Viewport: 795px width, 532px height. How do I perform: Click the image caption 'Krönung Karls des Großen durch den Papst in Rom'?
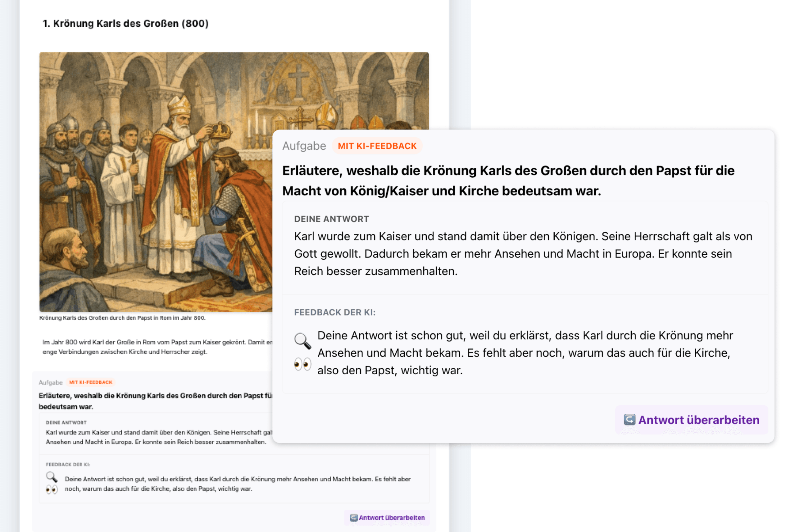(x=122, y=318)
